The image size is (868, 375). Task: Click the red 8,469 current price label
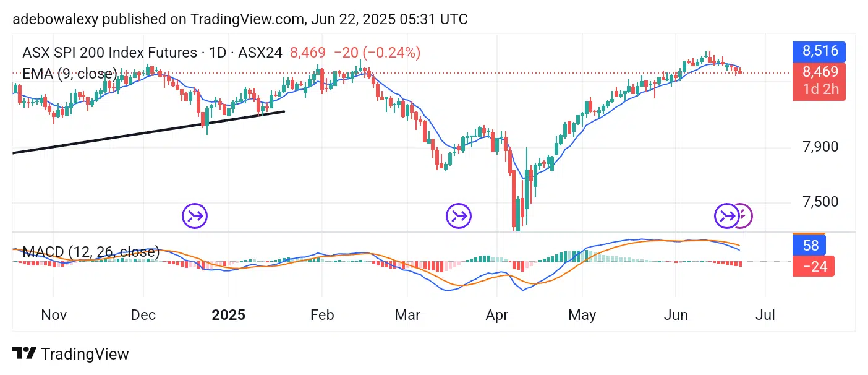[x=820, y=72]
